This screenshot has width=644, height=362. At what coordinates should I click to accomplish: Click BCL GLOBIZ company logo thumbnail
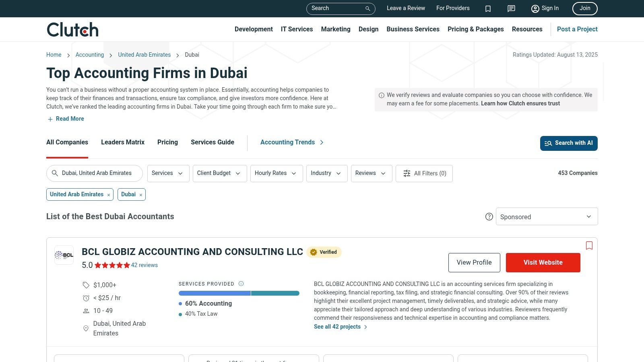pos(64,255)
